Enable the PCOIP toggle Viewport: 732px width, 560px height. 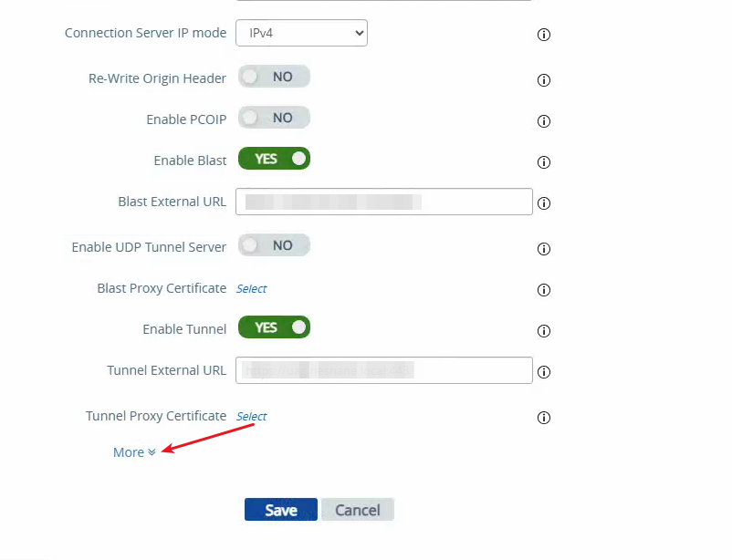pos(274,118)
